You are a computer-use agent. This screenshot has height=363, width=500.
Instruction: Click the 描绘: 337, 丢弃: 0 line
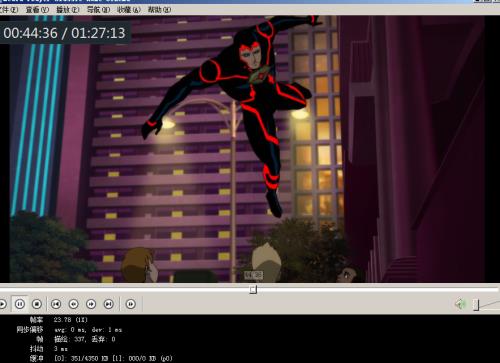[76, 339]
